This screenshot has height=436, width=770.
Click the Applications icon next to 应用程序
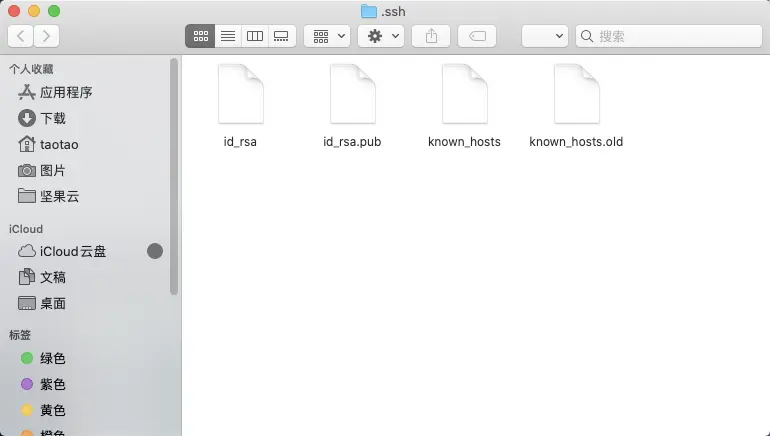(27, 92)
